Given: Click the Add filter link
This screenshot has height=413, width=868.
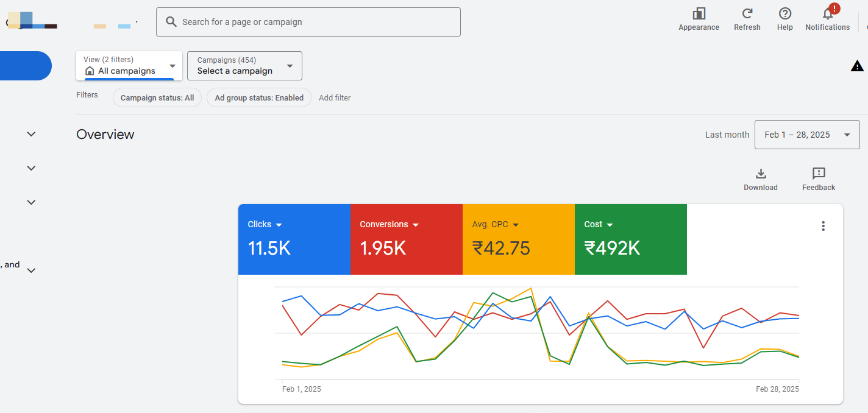Looking at the screenshot, I should 335,97.
